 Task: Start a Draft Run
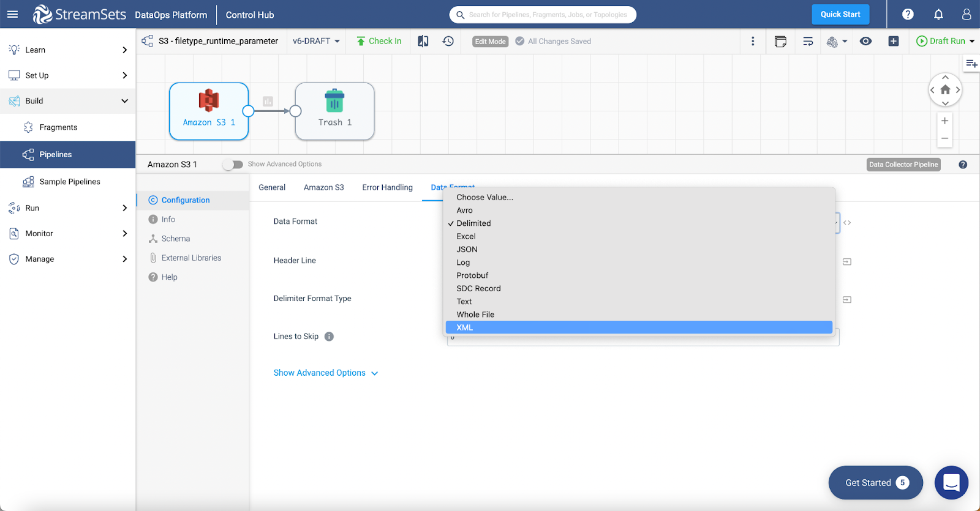941,41
